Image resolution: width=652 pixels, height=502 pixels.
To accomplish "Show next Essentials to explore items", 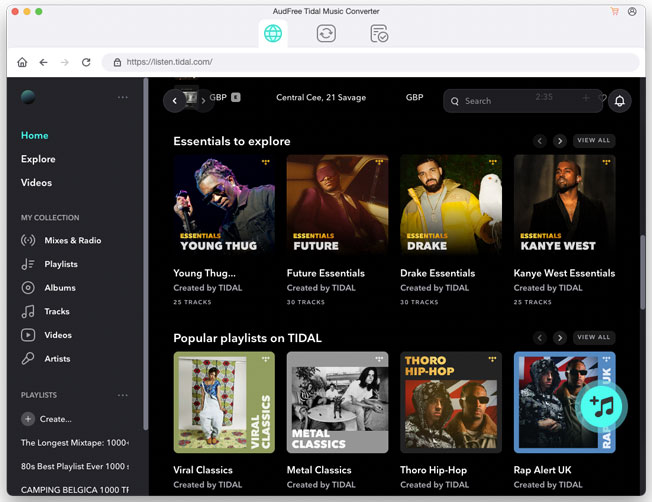I will coord(560,141).
